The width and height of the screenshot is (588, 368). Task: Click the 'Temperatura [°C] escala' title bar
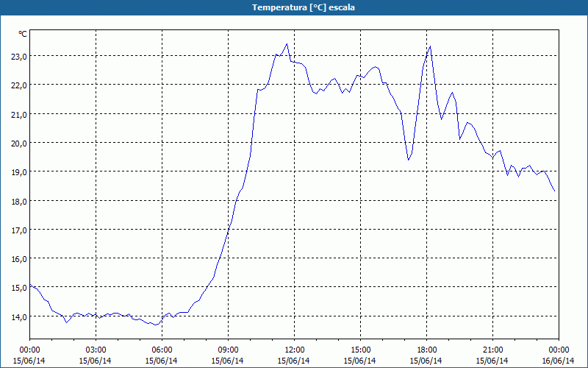click(x=294, y=7)
